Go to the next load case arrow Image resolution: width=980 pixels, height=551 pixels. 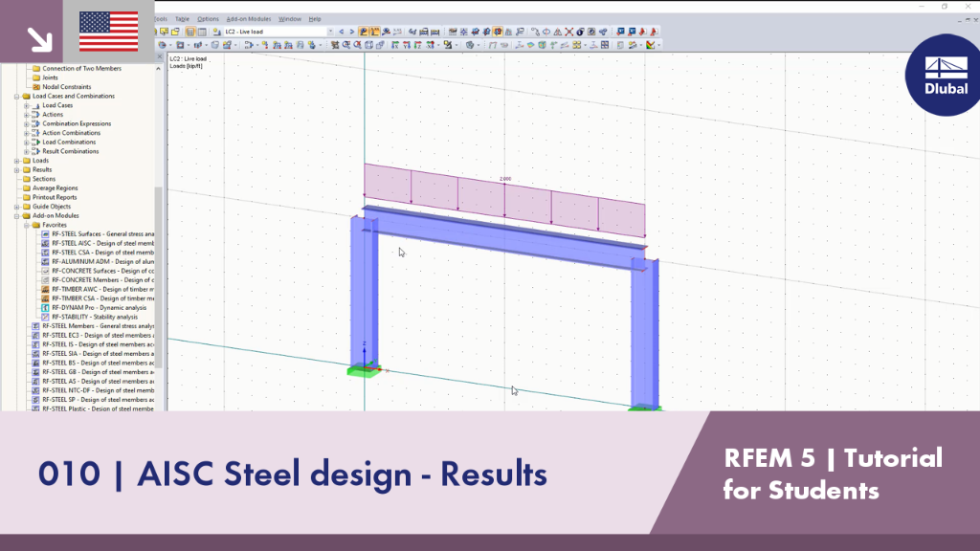(x=352, y=32)
